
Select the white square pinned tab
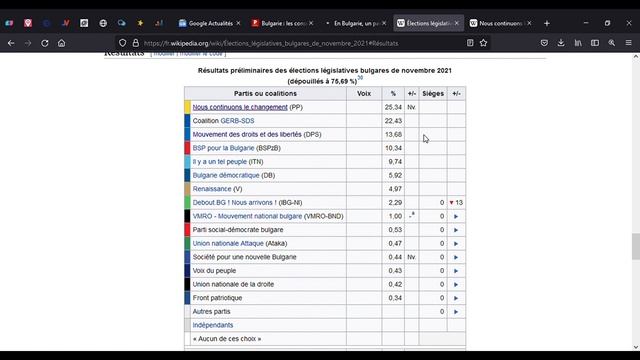(84, 23)
